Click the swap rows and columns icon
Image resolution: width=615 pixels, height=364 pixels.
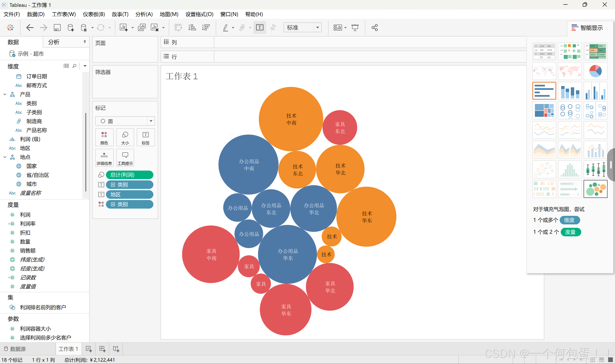click(178, 28)
